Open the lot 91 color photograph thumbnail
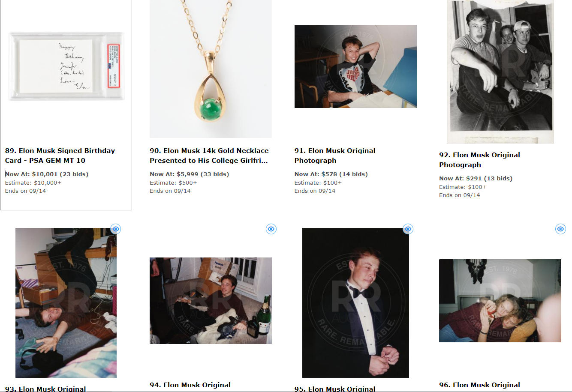The height and width of the screenshot is (392, 572). tap(355, 66)
